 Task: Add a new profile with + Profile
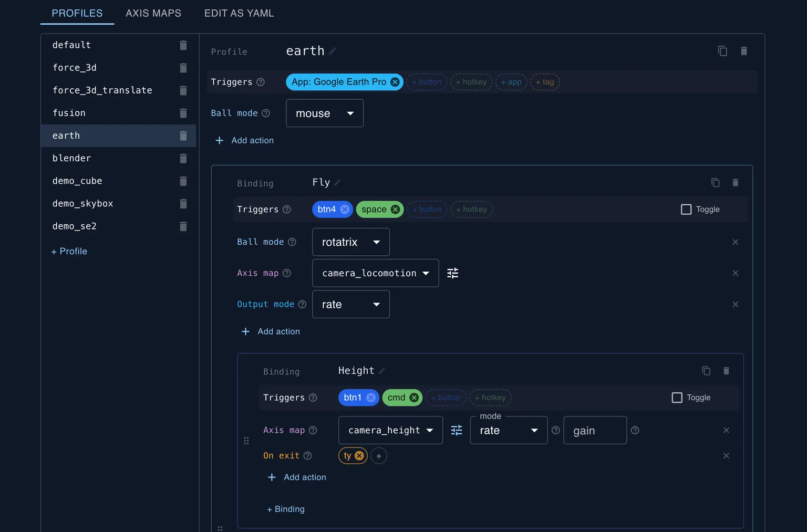pos(69,251)
